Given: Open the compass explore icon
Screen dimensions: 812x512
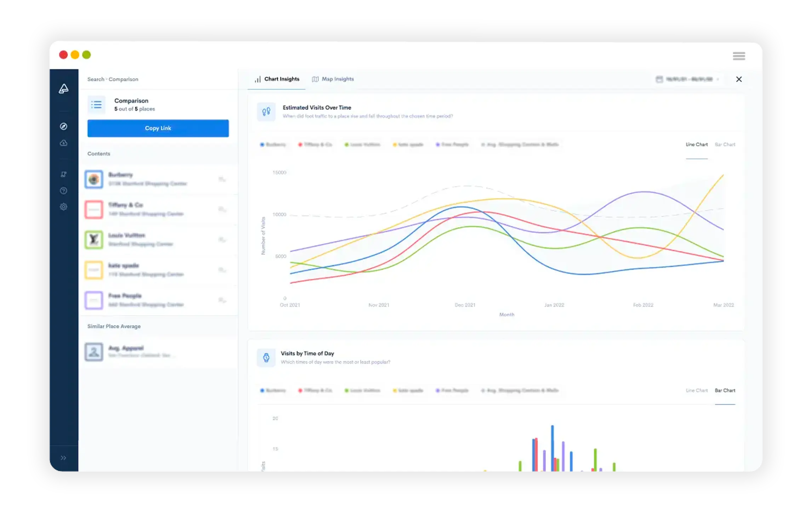Looking at the screenshot, I should [64, 126].
